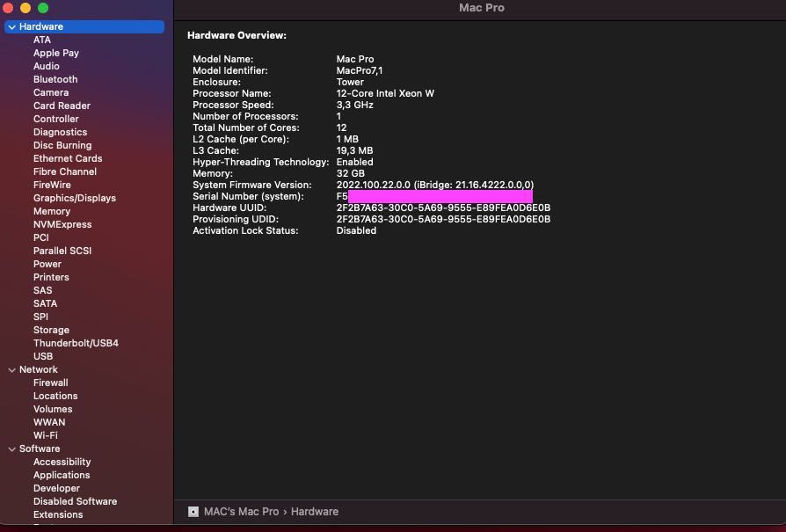Click the Memory value 32 GB
This screenshot has width=786, height=532.
point(351,173)
